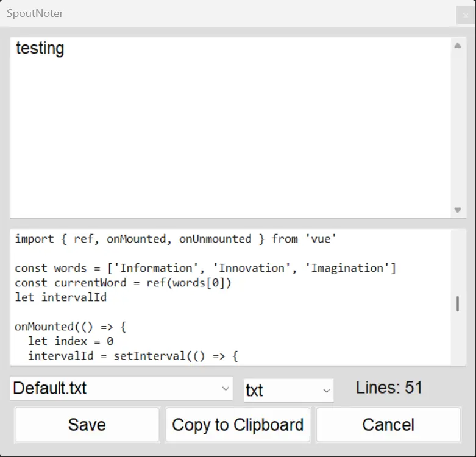The width and height of the screenshot is (476, 457).
Task: Open the Default.txt filename dropdown
Action: (121, 388)
